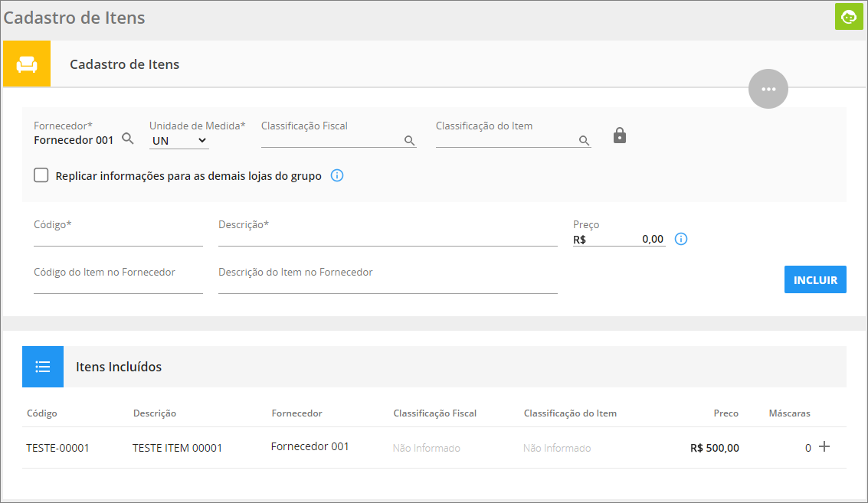Focus the Código do Item no Fornecedor field
Screen dimensions: 868x503
point(118,286)
